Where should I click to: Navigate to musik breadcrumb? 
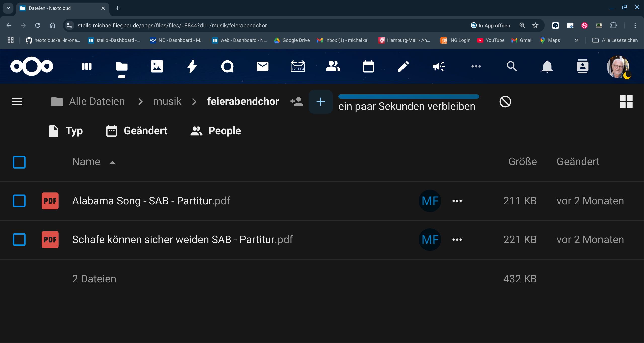coord(167,101)
